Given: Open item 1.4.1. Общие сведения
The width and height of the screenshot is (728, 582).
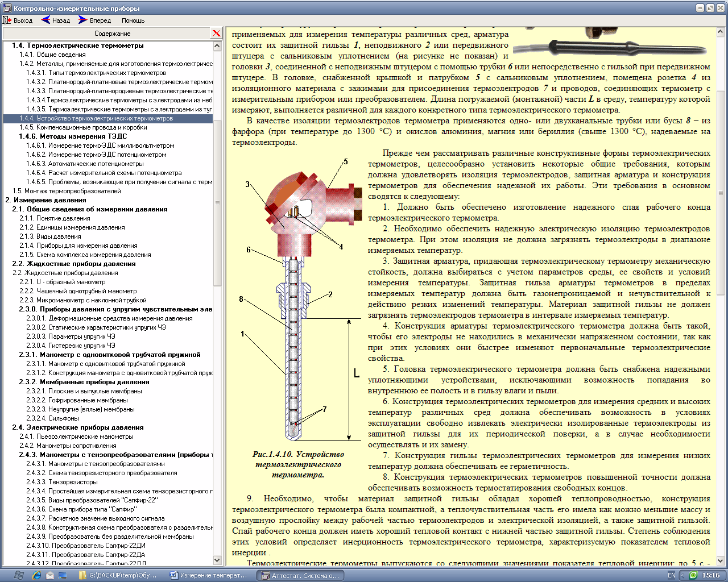Looking at the screenshot, I should [52, 55].
